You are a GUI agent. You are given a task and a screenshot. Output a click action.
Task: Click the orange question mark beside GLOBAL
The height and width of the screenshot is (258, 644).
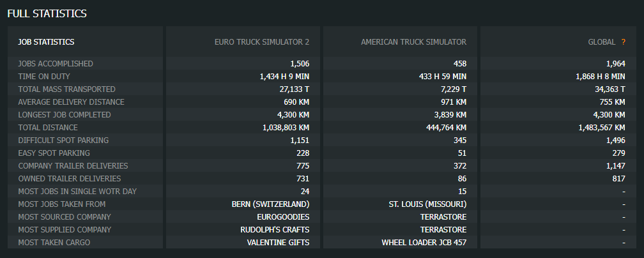click(x=623, y=42)
